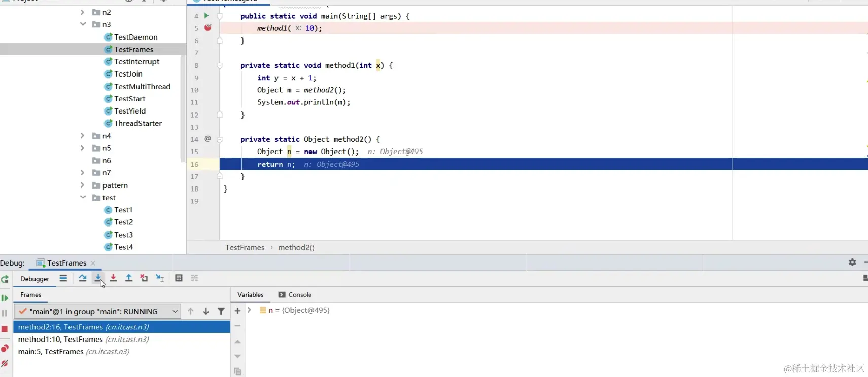Click the remove watch minus icon
This screenshot has height=377, width=868.
[x=237, y=326]
